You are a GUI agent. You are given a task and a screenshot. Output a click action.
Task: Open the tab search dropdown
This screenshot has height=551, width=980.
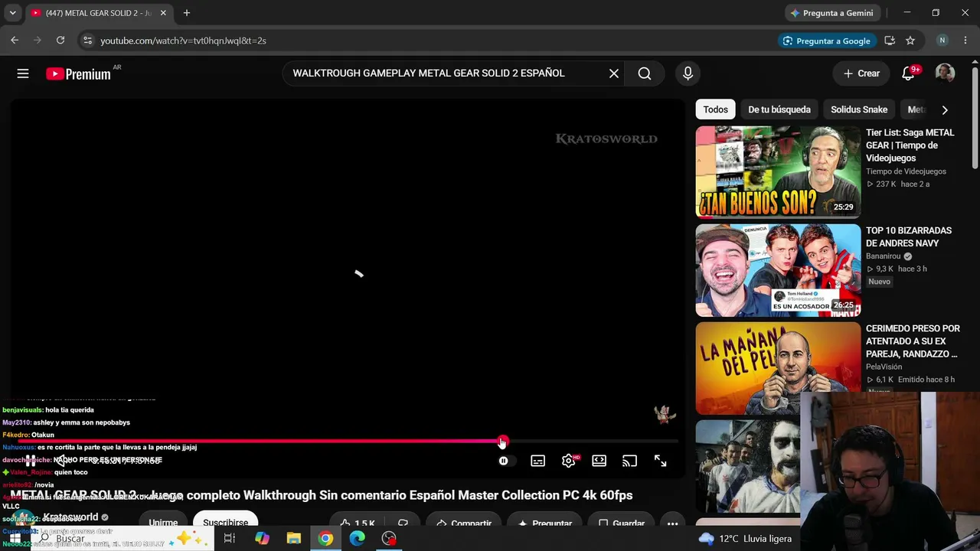click(x=12, y=13)
